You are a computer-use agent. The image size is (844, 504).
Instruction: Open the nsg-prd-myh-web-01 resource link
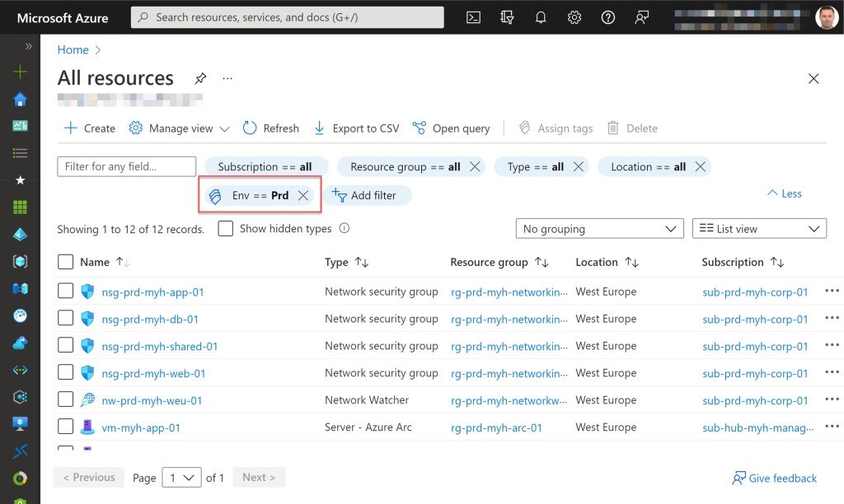[x=153, y=373]
